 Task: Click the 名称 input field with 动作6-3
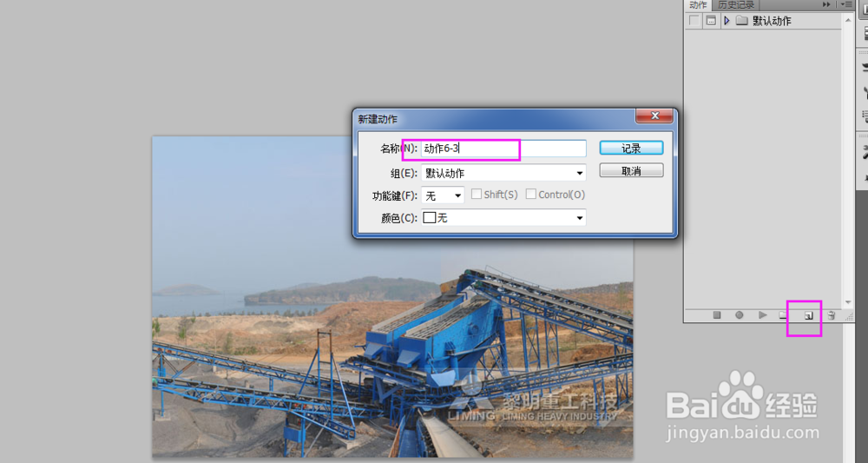coord(503,149)
